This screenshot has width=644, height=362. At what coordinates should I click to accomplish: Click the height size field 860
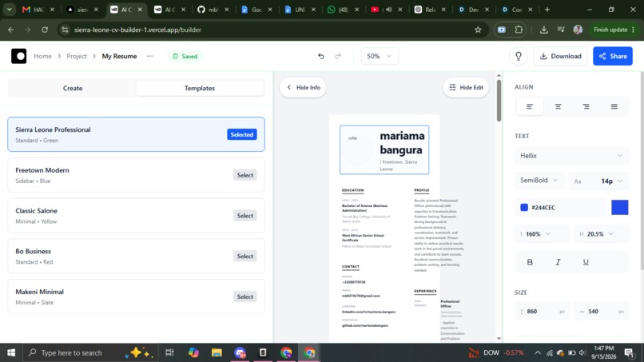pos(543,312)
